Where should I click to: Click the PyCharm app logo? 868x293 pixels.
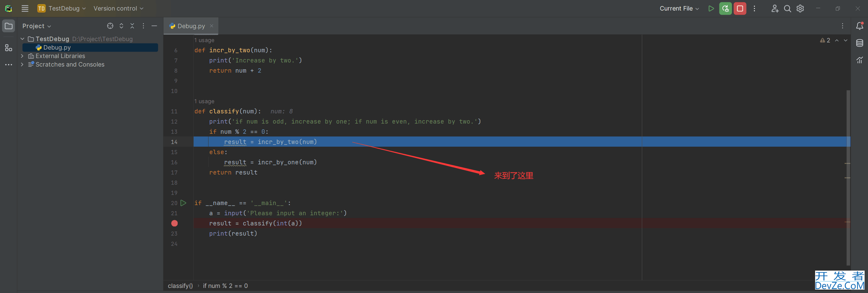tap(8, 8)
